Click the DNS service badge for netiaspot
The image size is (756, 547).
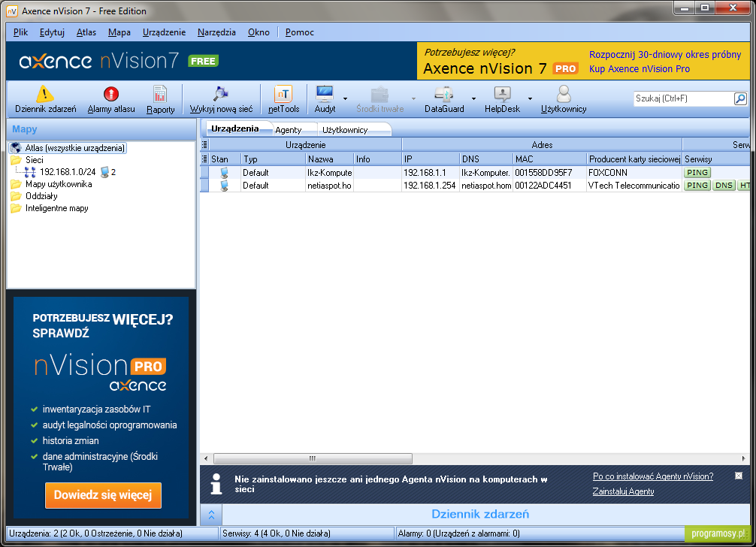point(724,186)
